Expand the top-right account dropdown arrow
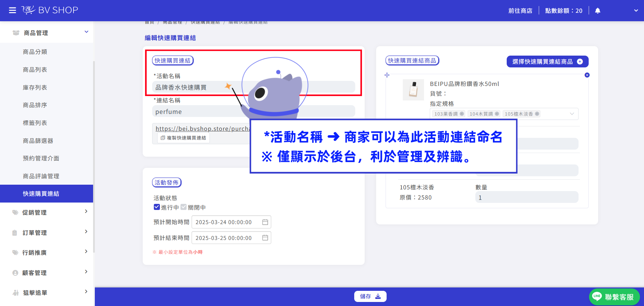This screenshot has width=644, height=306. [636, 10]
